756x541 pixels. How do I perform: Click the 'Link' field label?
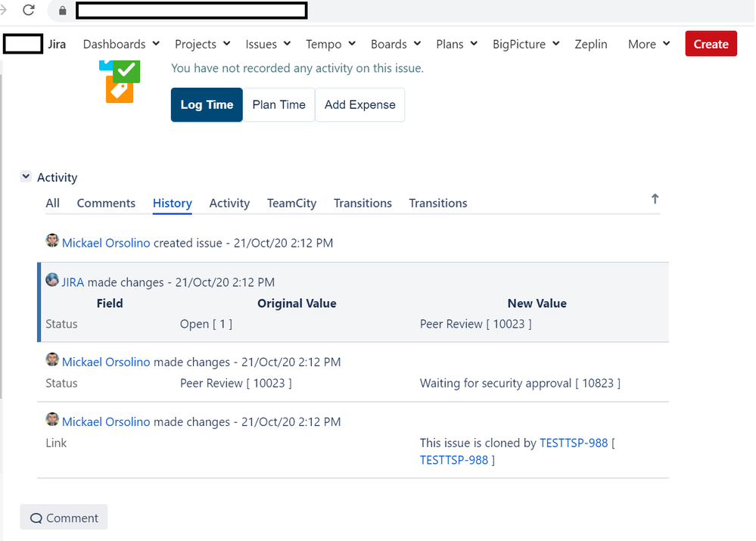[x=56, y=443]
